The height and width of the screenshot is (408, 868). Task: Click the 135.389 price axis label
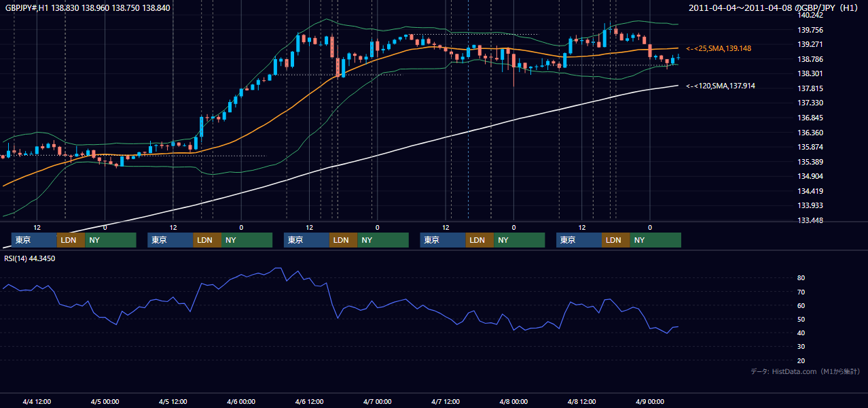[811, 162]
